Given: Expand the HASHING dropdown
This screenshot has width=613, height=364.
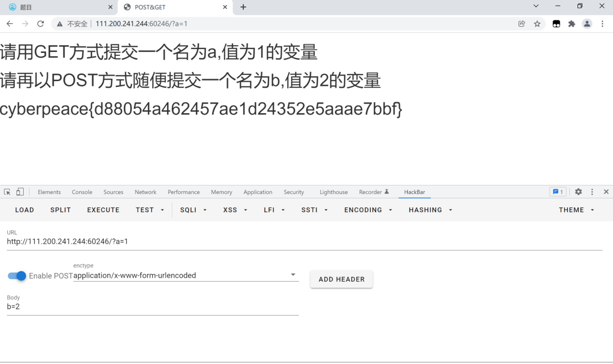Looking at the screenshot, I should click(430, 210).
